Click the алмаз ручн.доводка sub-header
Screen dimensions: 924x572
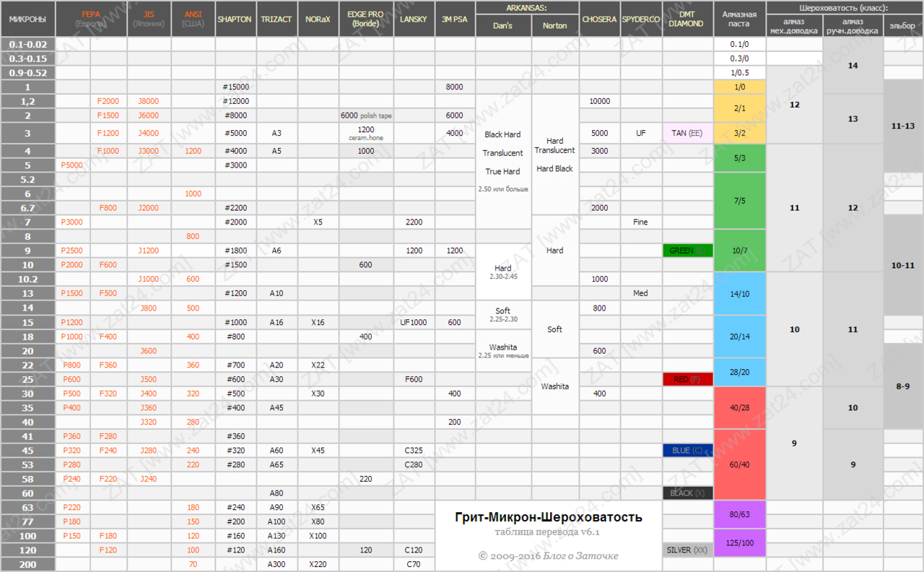853,25
